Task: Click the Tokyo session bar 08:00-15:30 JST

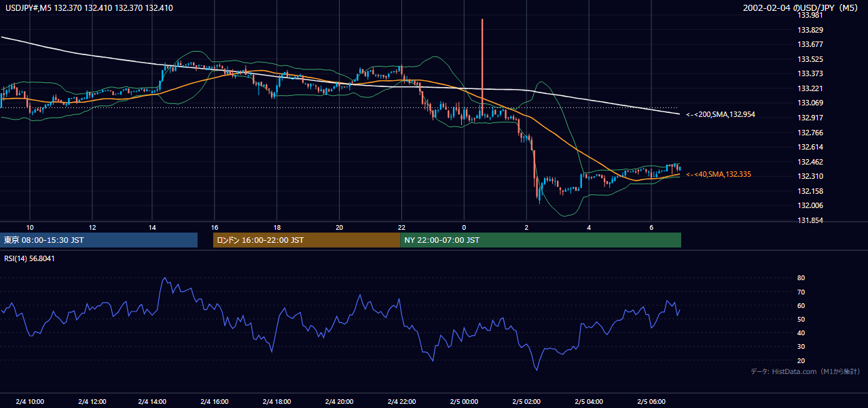Action: click(x=98, y=240)
